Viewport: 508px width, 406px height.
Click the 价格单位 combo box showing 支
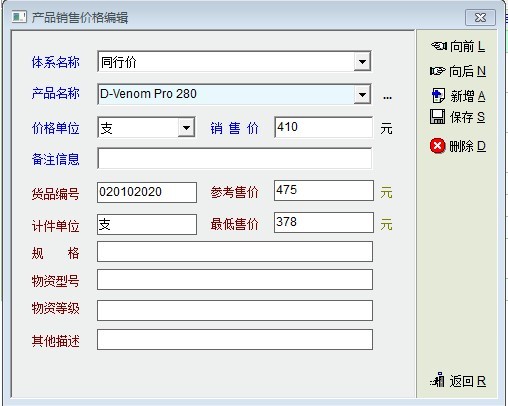[x=146, y=127]
